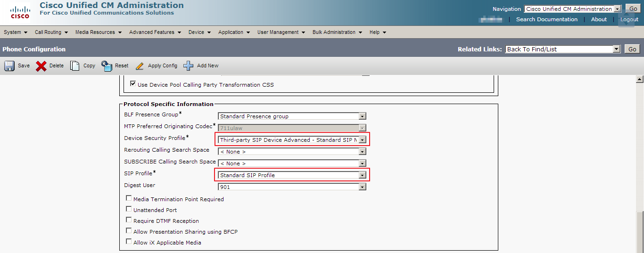
Task: Click Go button next to Related Links
Action: (632, 49)
